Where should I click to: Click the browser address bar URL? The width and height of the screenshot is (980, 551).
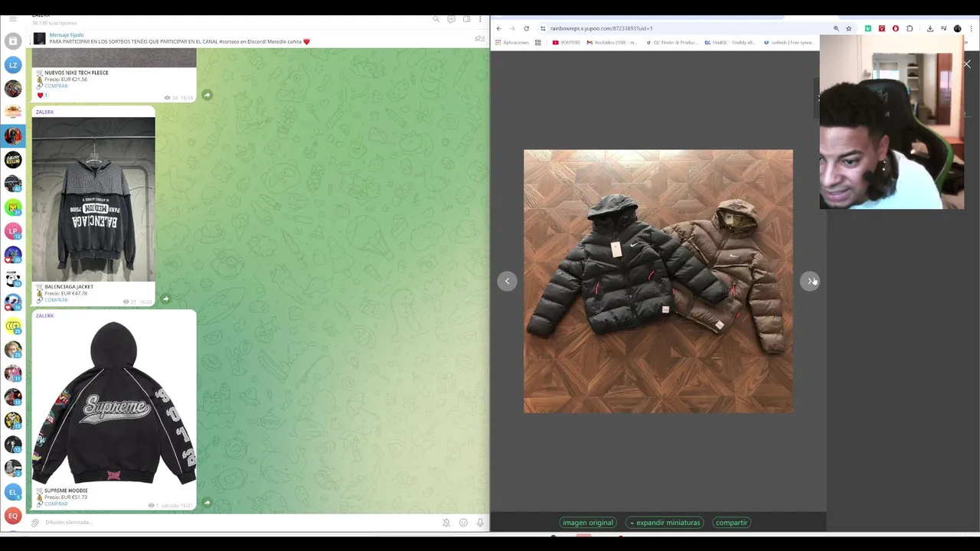601,28
